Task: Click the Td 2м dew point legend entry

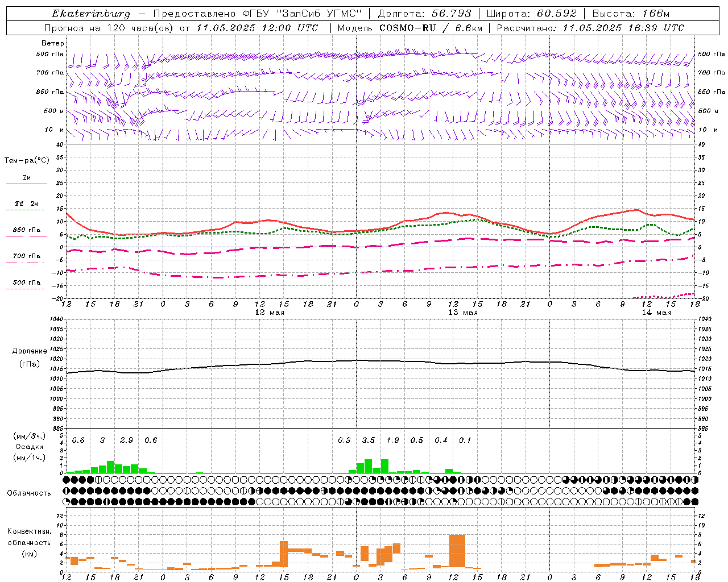Action: (26, 203)
